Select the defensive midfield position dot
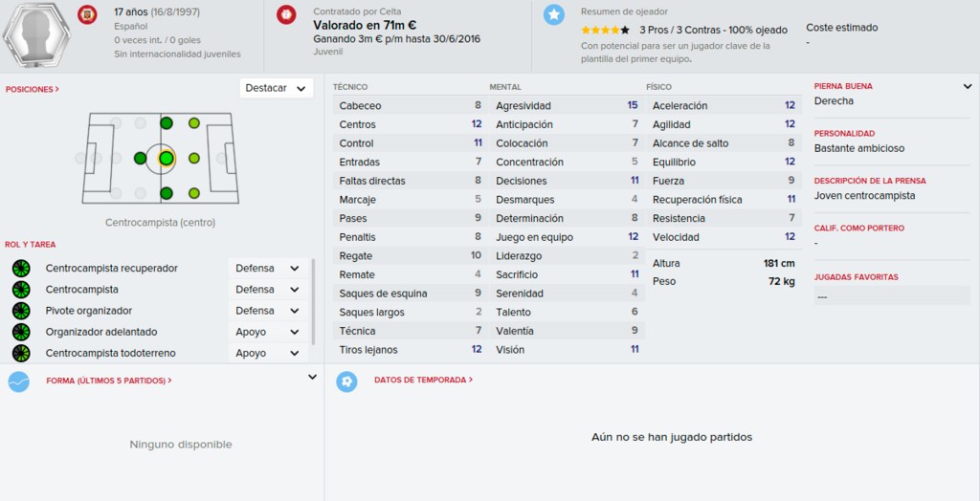Viewport: 980px width, 501px height. coord(140,158)
